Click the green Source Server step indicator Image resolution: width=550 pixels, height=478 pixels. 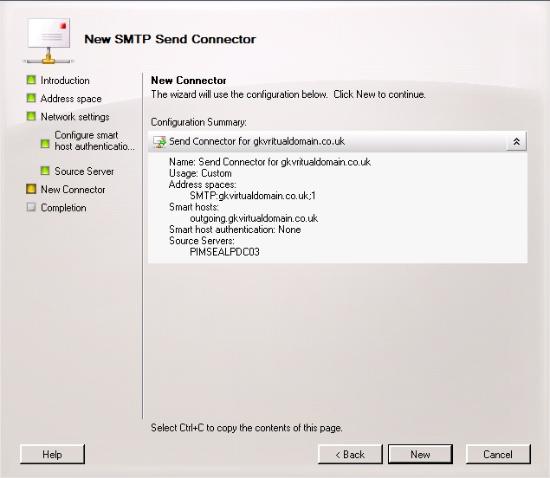[x=45, y=171]
